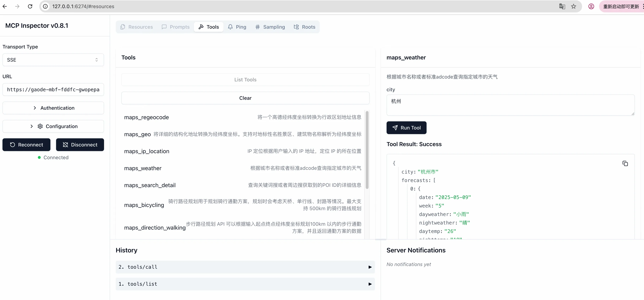Click the Roots icon in the top bar
The height and width of the screenshot is (300, 644).
297,27
